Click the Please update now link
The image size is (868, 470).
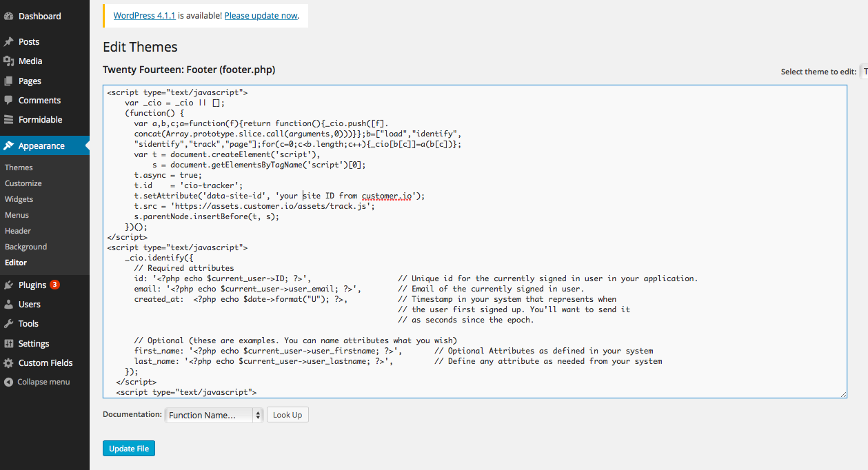(x=261, y=15)
